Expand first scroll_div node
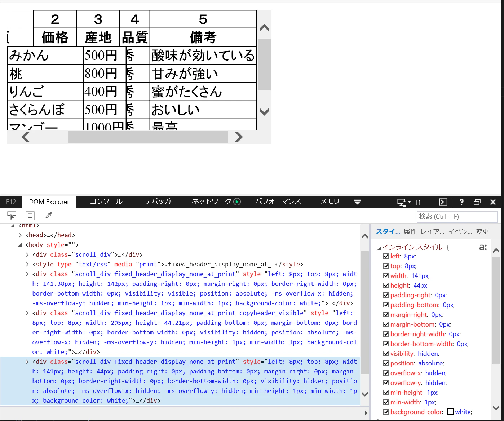504x421 pixels. tap(27, 255)
